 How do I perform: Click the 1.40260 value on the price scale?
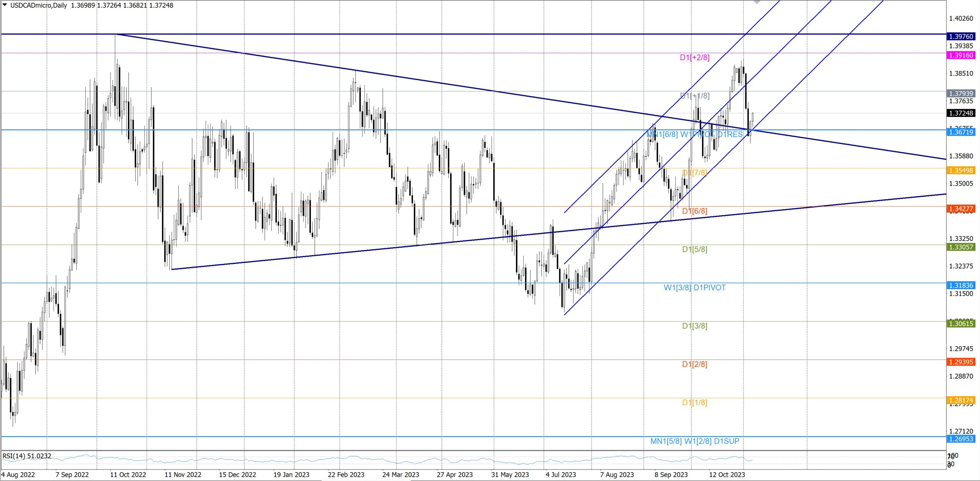[961, 18]
